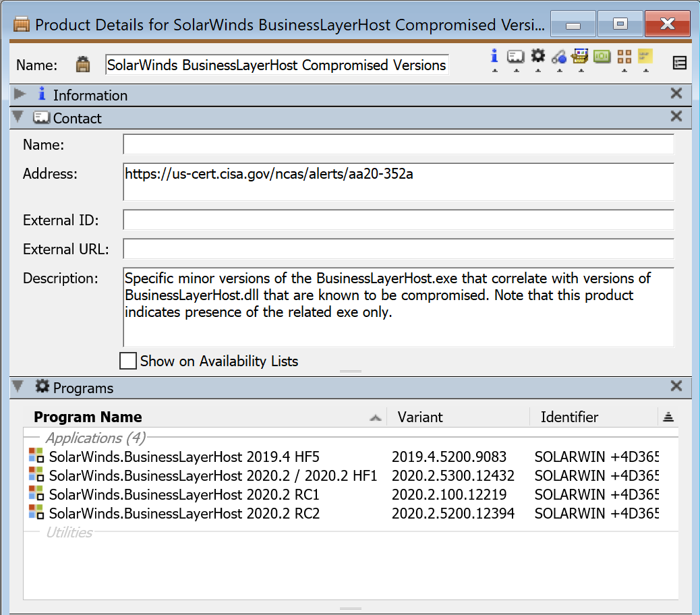
Task: Click the Contact section title
Action: coord(78,118)
